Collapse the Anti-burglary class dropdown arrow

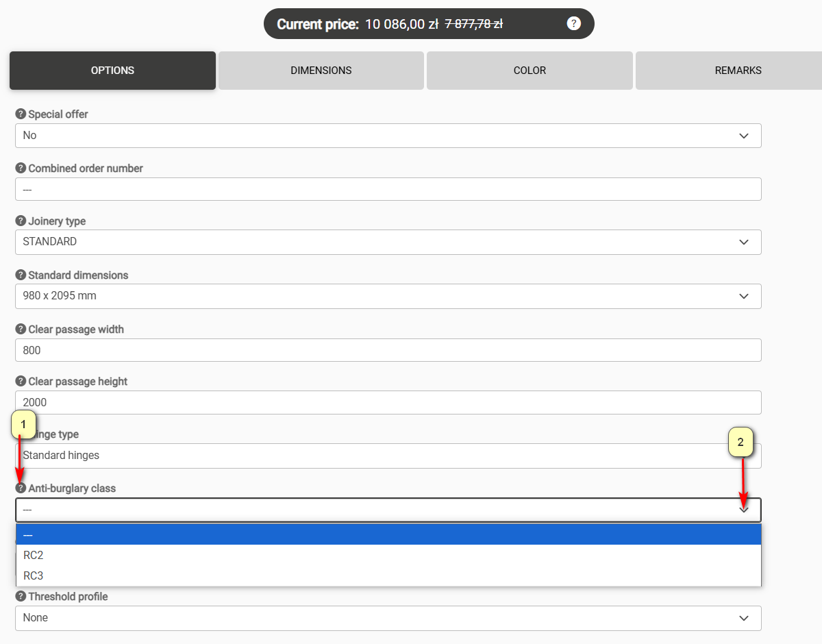pos(744,510)
